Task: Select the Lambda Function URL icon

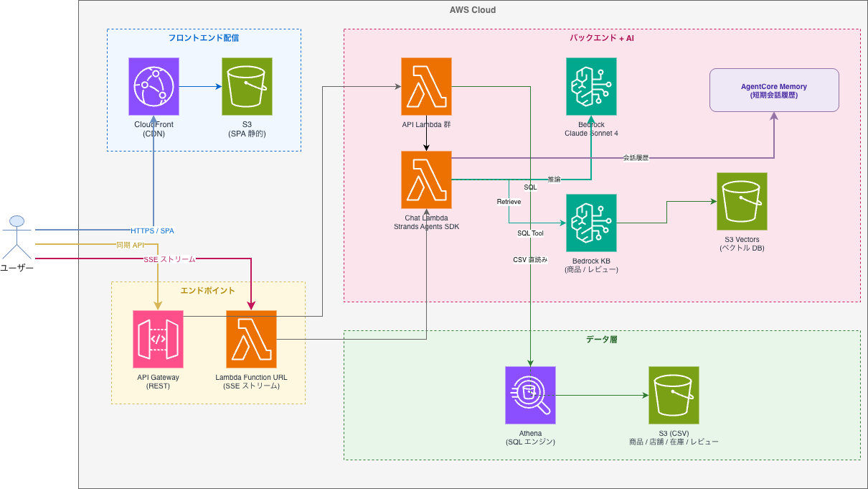Action: pos(251,339)
